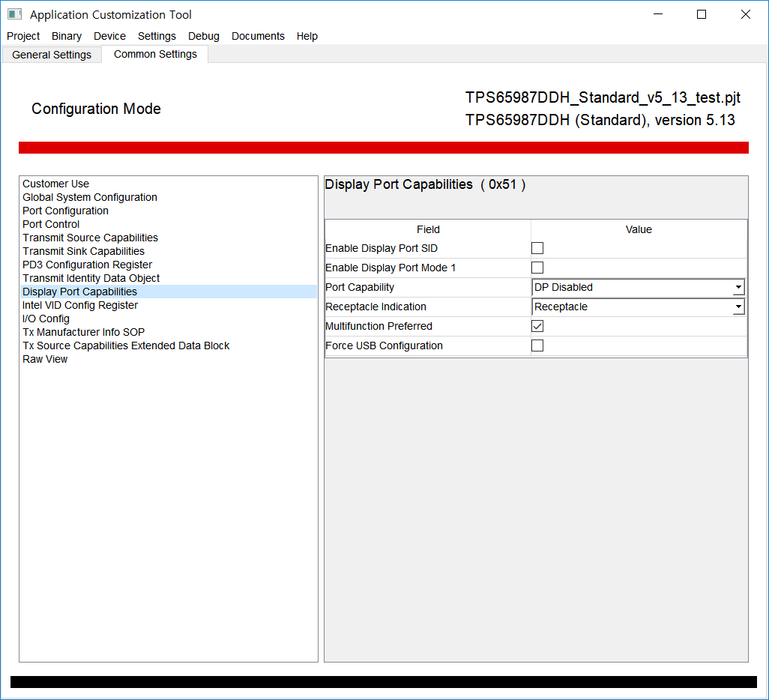Click the Enable Display Port Mode 1 label
The height and width of the screenshot is (700, 769).
coord(390,268)
